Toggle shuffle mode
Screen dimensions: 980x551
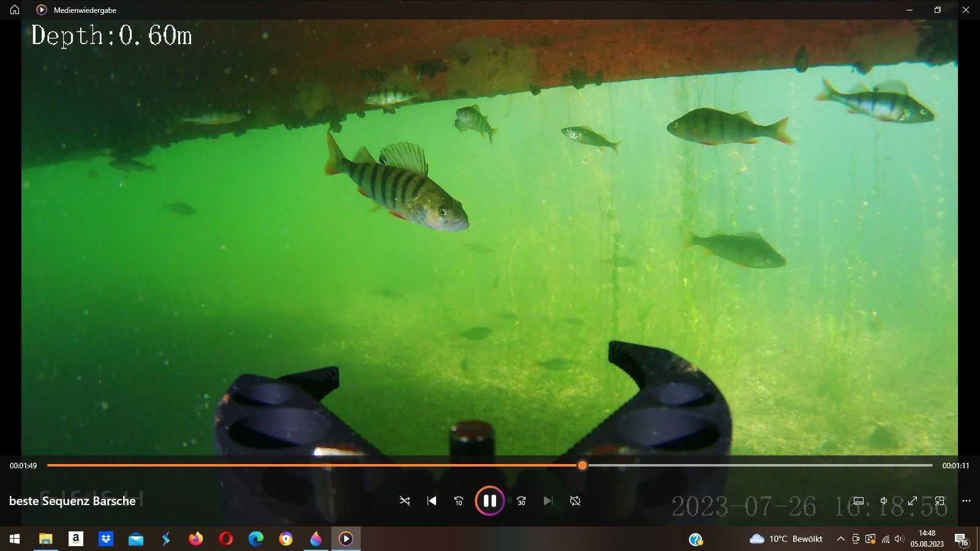coord(405,501)
